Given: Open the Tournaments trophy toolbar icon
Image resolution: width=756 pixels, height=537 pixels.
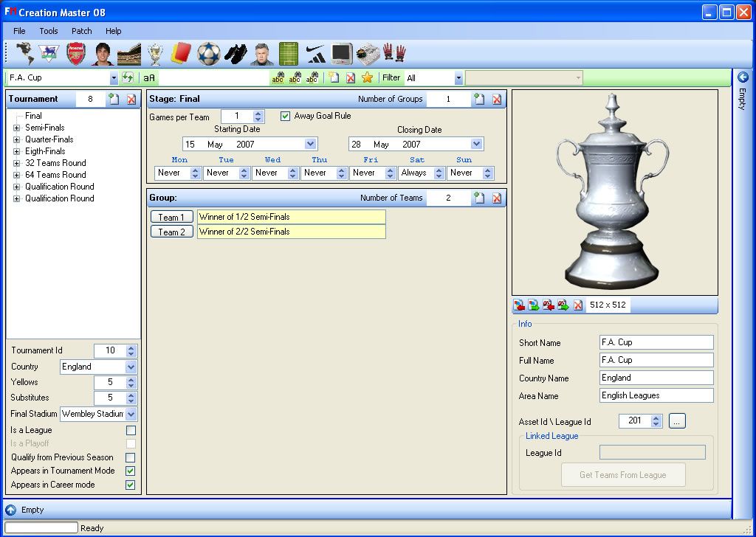Looking at the screenshot, I should tap(155, 55).
